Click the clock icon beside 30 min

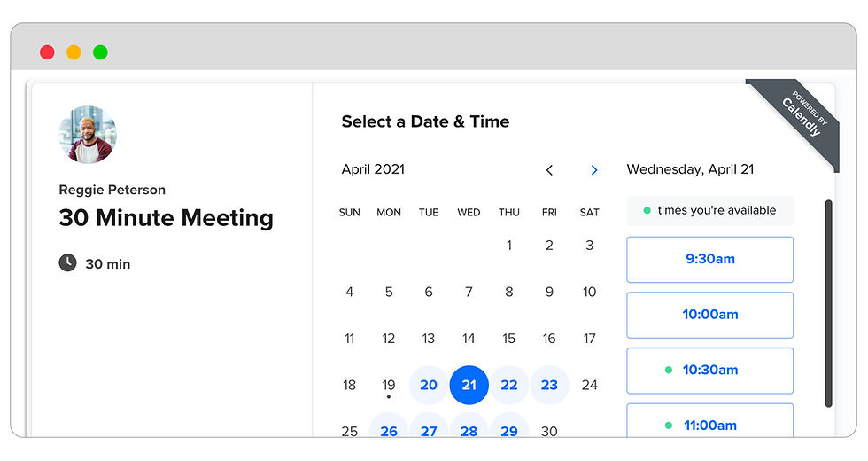tap(67, 262)
